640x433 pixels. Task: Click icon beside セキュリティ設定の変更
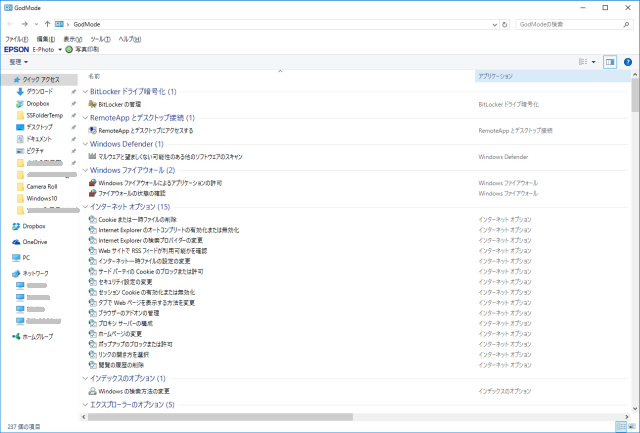point(92,282)
